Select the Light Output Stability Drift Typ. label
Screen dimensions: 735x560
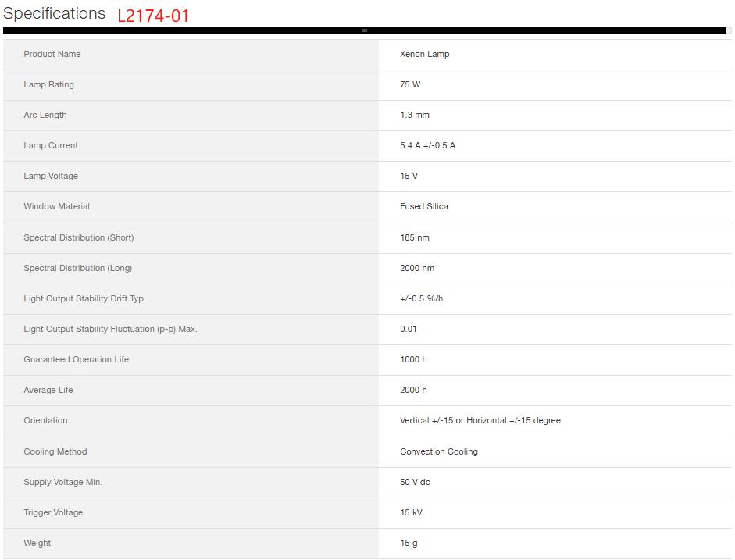pyautogui.click(x=84, y=298)
